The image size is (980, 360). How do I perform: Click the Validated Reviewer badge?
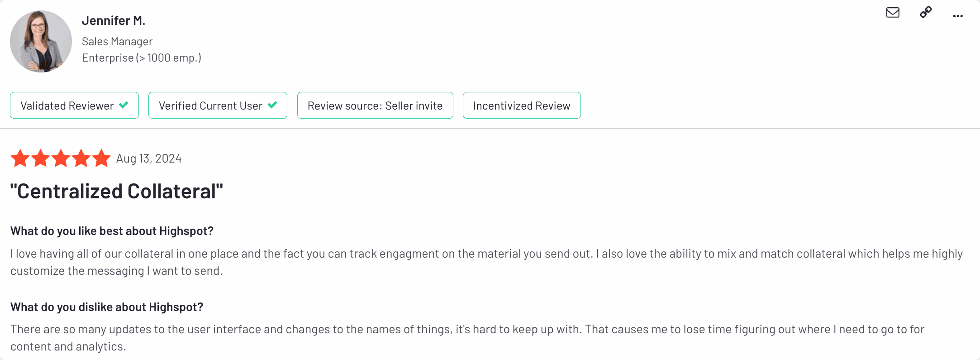(74, 106)
